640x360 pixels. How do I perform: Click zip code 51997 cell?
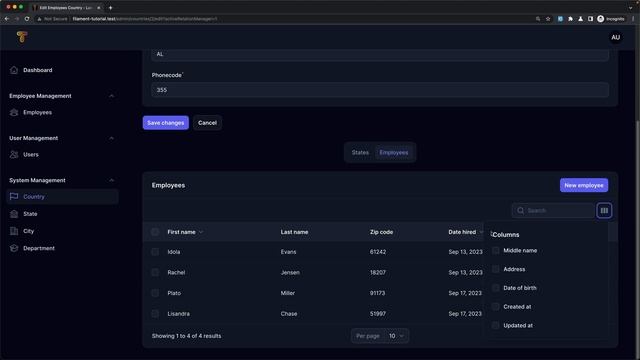pos(378,313)
